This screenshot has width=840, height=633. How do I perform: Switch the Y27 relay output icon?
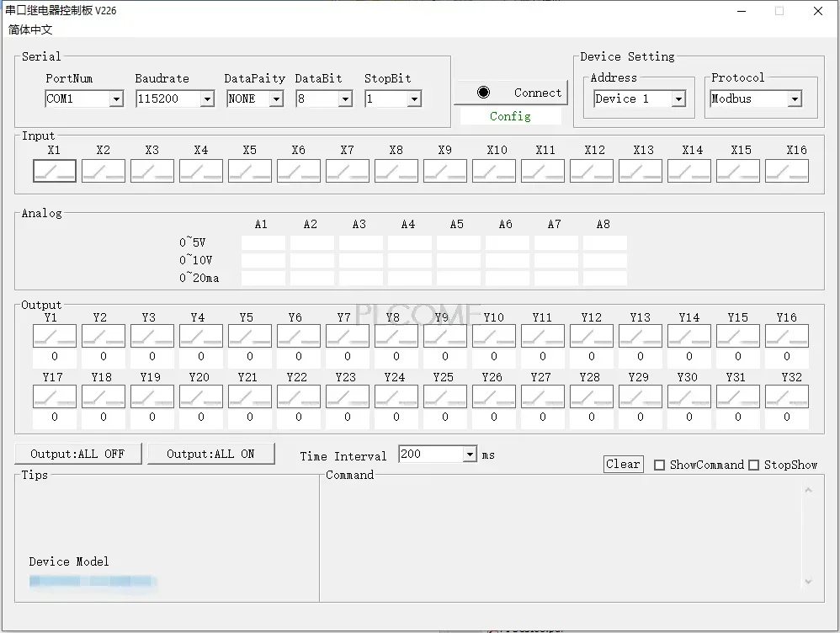(x=543, y=396)
